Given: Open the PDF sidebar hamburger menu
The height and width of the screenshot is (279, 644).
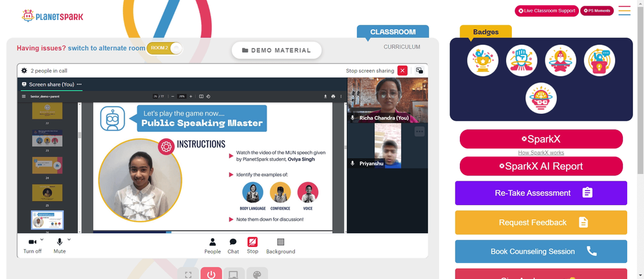Looking at the screenshot, I should (24, 96).
